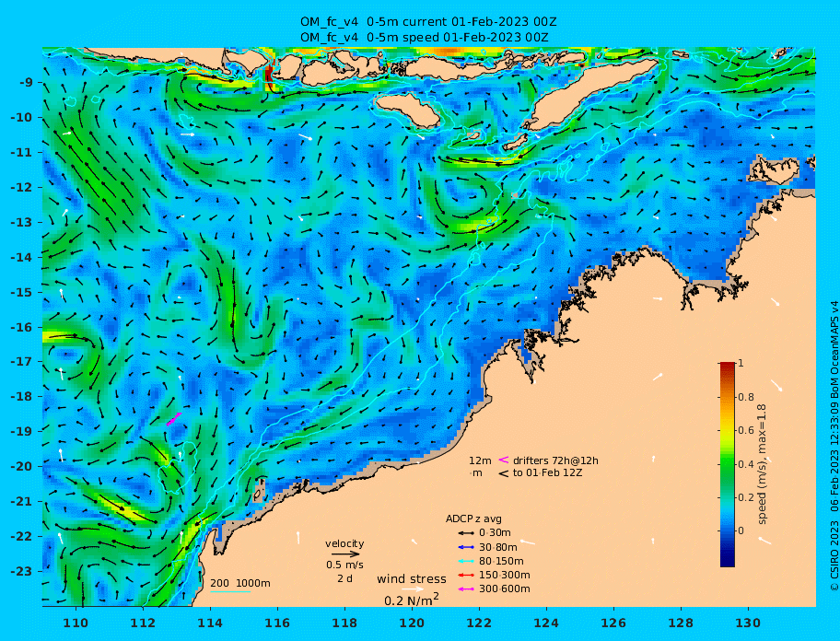The width and height of the screenshot is (840, 641).
Task: Click the latitude label '-15'
Action: tap(23, 292)
